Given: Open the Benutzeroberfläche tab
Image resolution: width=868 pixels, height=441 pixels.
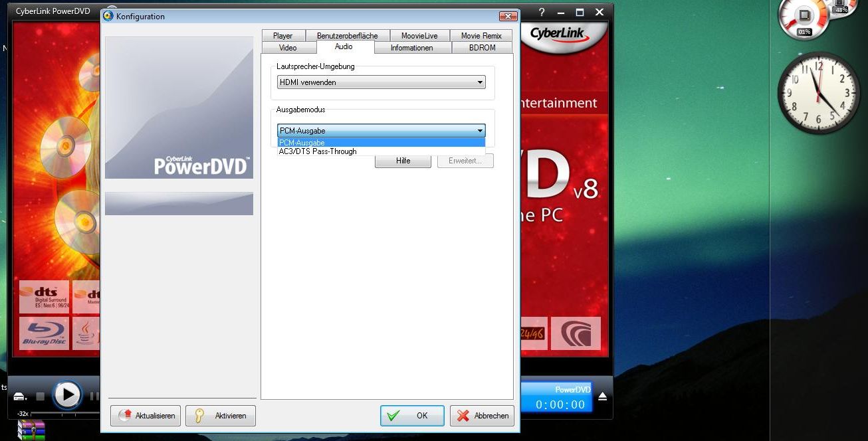Looking at the screenshot, I should pos(347,36).
